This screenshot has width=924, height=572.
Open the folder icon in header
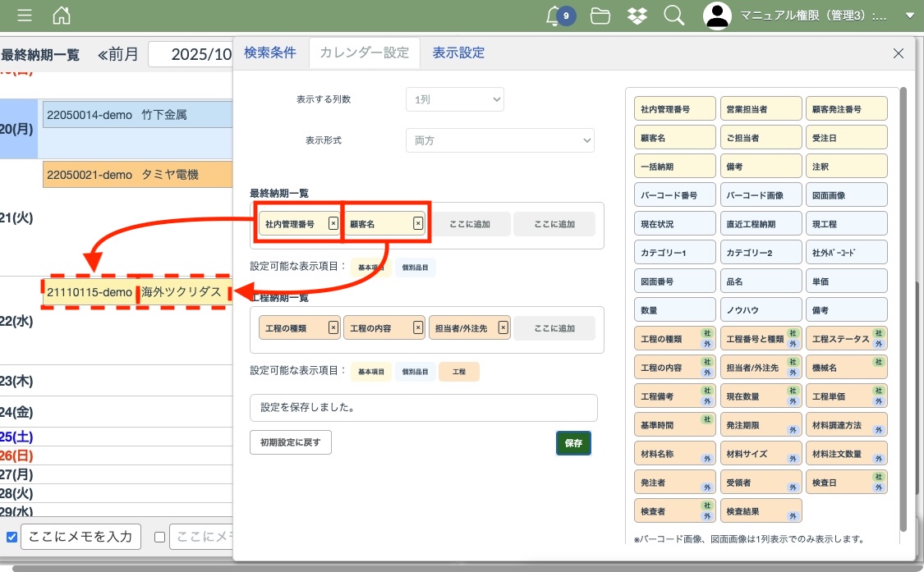600,16
